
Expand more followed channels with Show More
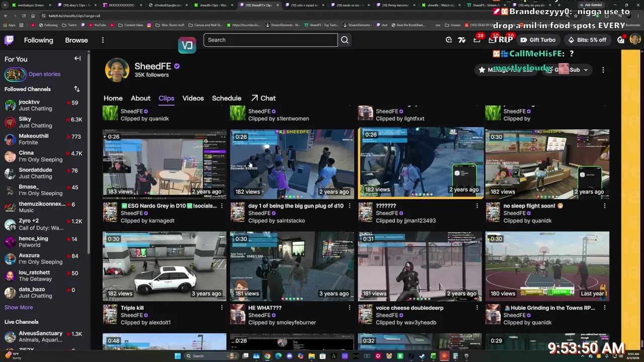point(19,307)
